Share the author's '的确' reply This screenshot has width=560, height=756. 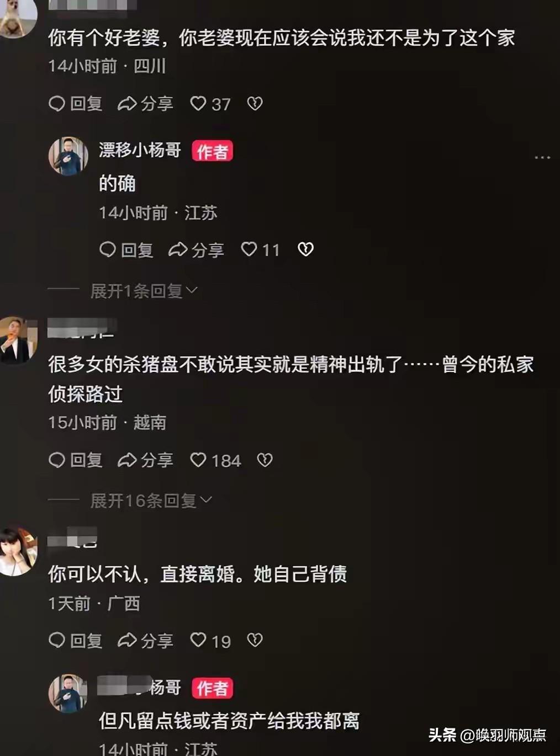click(x=196, y=250)
